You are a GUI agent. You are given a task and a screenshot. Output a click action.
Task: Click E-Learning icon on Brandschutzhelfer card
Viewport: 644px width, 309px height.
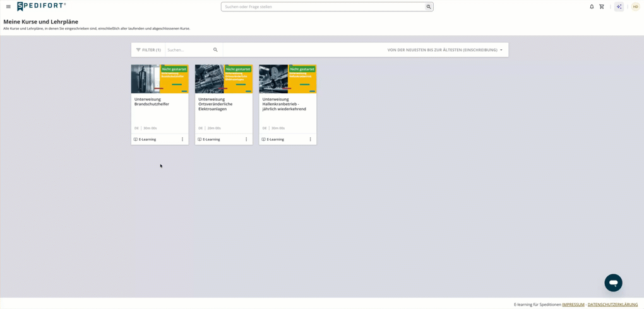coord(136,139)
